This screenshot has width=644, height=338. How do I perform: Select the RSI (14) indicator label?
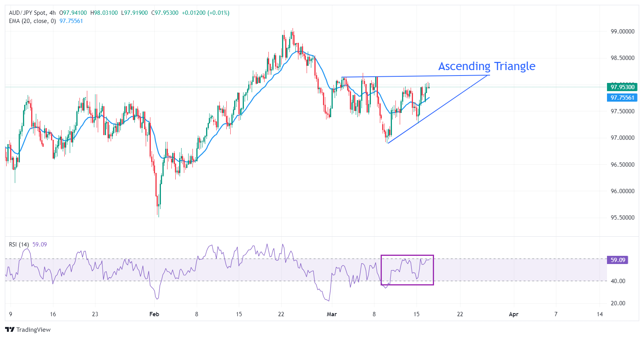19,245
